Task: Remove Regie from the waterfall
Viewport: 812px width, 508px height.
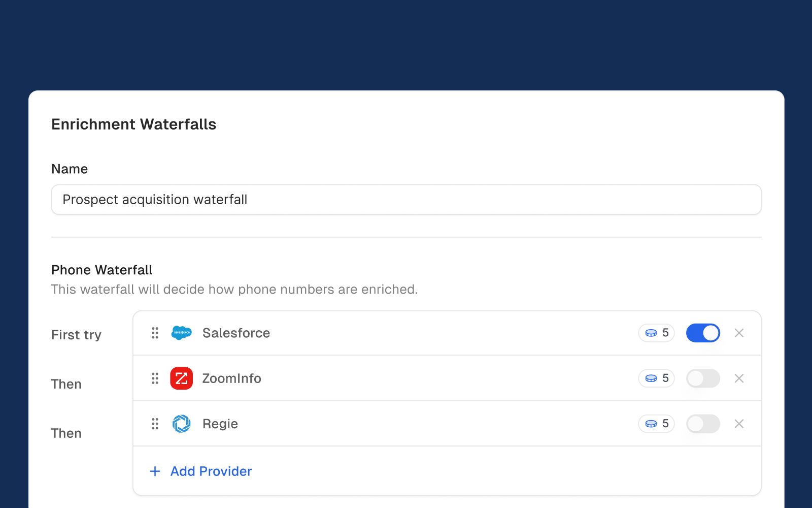Action: point(739,424)
